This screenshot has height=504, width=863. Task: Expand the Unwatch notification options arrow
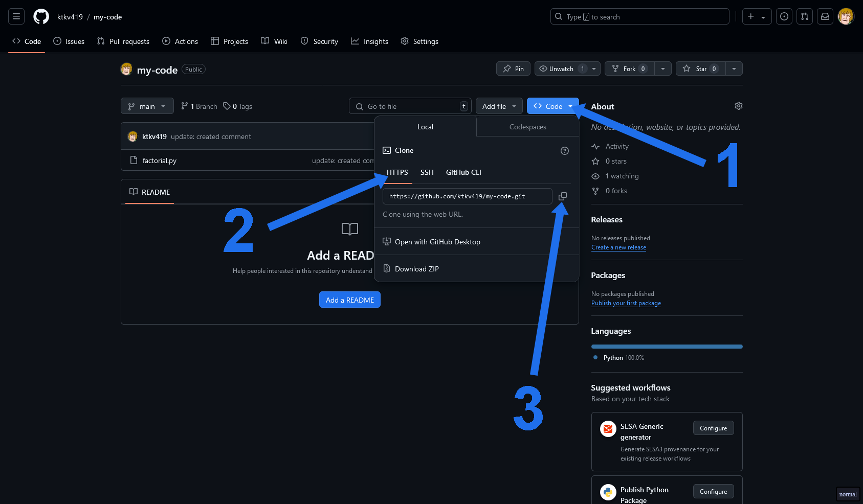594,68
